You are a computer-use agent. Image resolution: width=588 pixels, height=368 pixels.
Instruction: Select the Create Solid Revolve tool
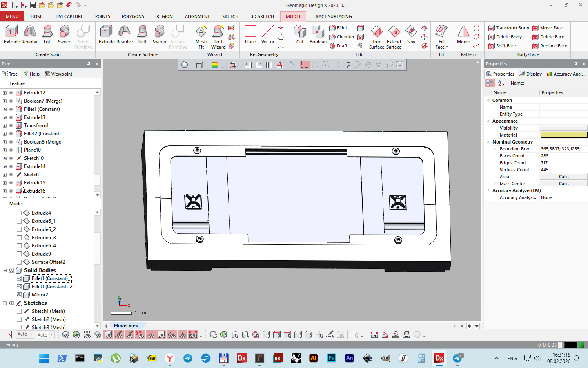30,34
